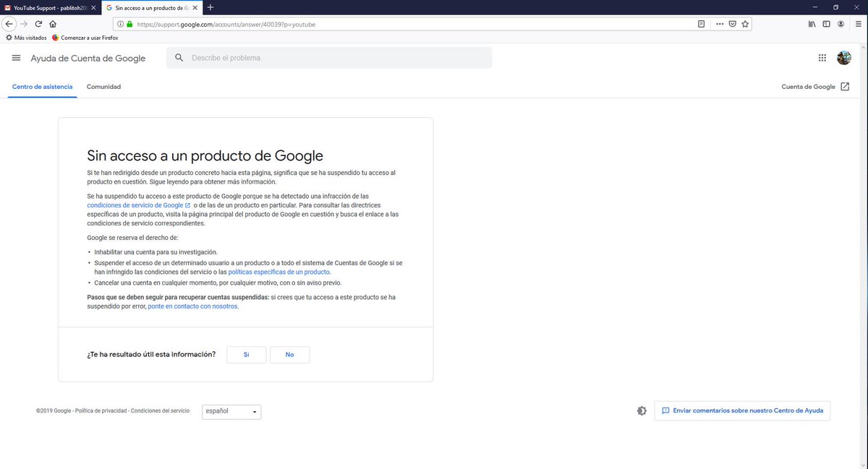Image resolution: width=868 pixels, height=469 pixels.
Task: Click the search magnifier icon
Action: [x=179, y=58]
